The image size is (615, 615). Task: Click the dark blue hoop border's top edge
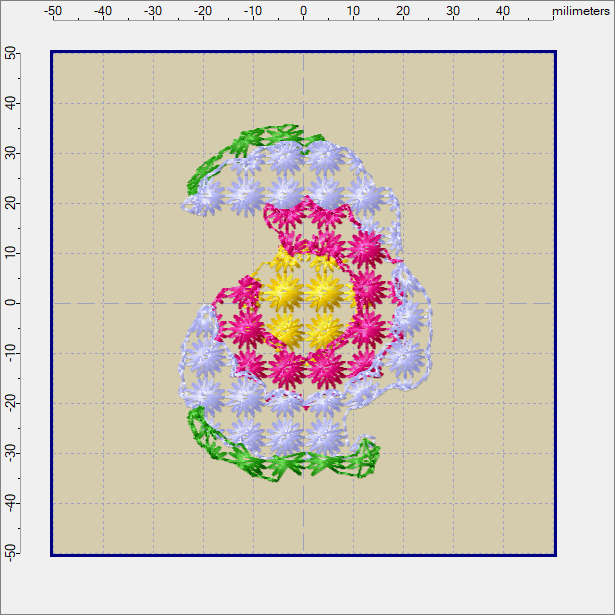303,52
